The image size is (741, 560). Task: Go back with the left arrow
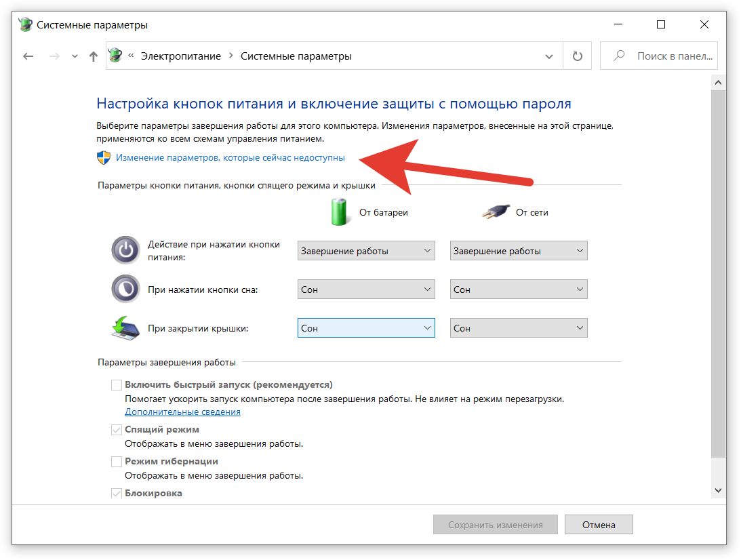28,56
